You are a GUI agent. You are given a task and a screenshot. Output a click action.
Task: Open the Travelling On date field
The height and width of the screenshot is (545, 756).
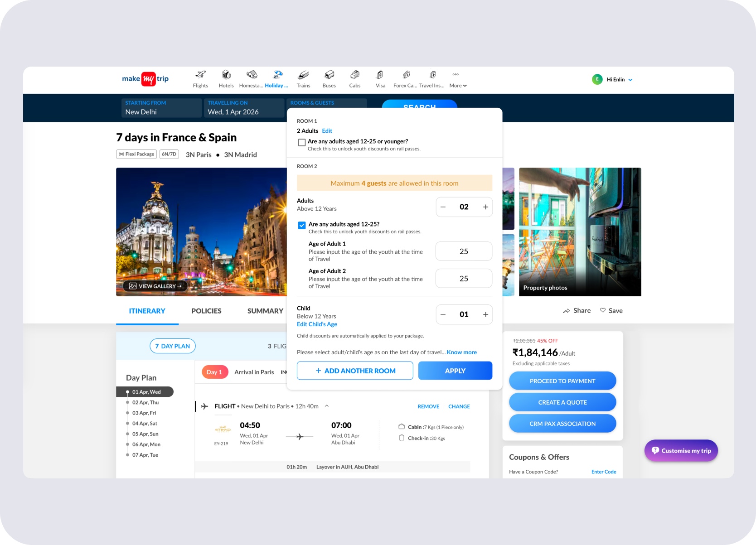point(244,108)
